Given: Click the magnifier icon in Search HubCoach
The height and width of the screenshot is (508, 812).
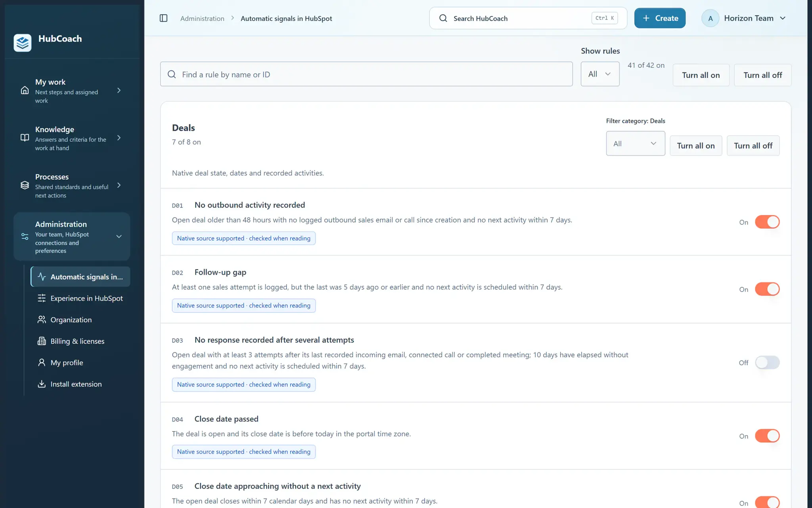Looking at the screenshot, I should click(443, 18).
